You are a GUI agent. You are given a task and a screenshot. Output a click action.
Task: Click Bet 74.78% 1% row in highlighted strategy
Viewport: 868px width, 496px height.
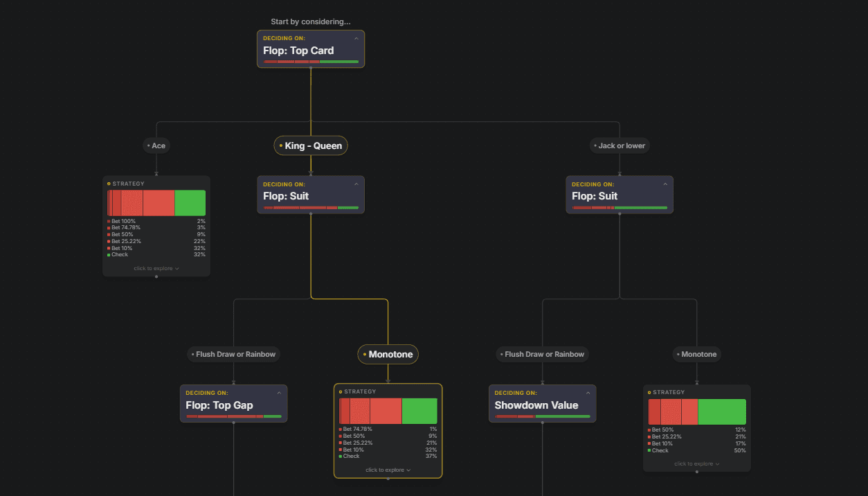[388, 429]
